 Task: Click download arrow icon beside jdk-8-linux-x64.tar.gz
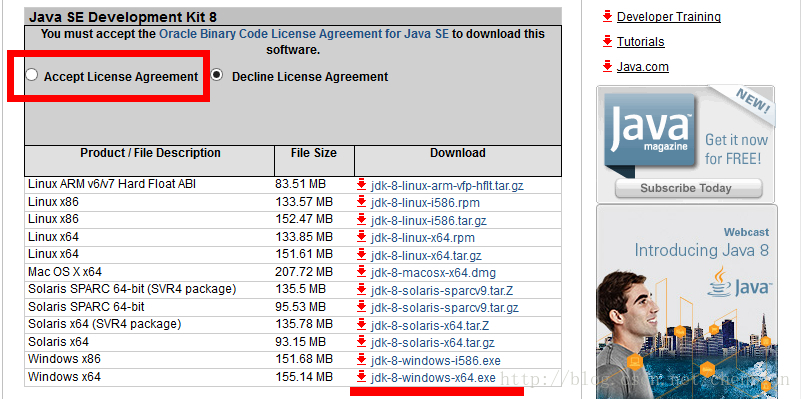[362, 254]
